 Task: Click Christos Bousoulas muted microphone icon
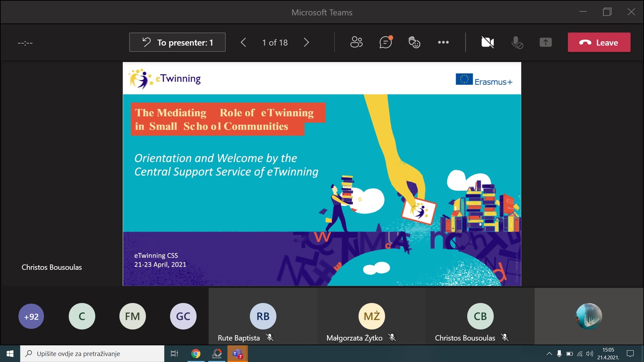505,338
